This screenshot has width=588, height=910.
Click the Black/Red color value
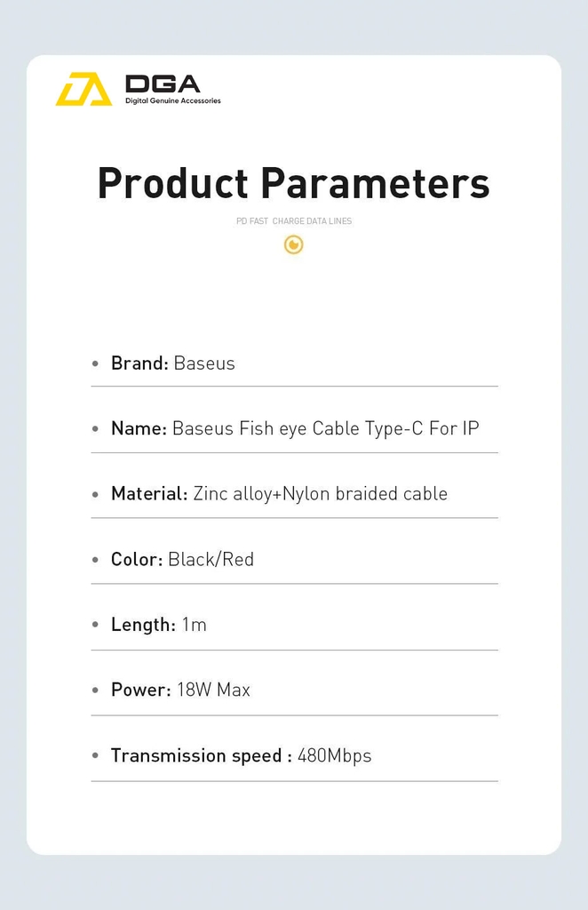(x=211, y=560)
